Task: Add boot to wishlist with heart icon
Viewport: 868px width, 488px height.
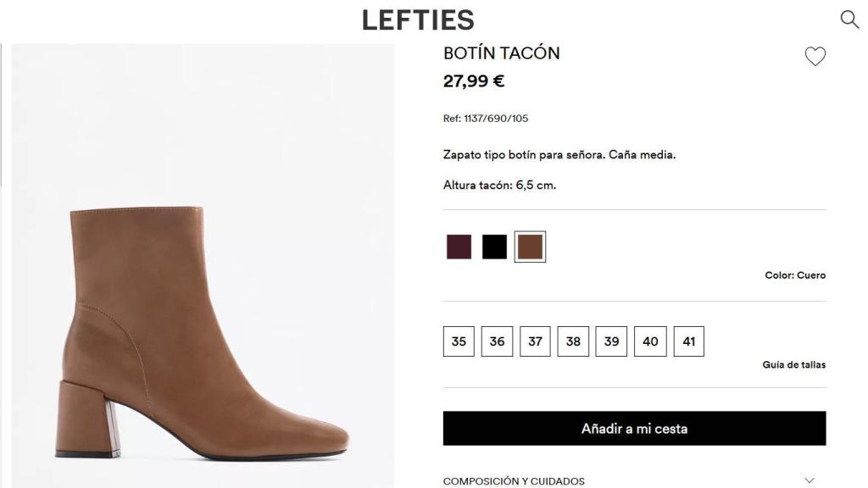Action: pos(815,57)
